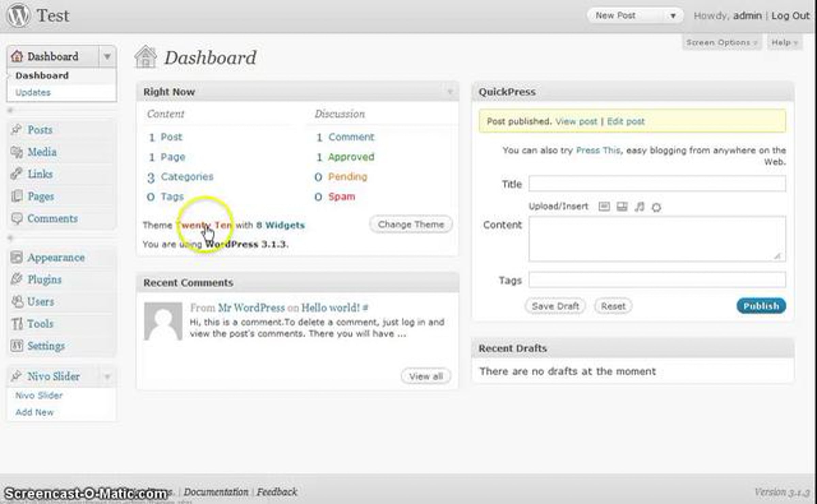Image resolution: width=817 pixels, height=504 pixels.
Task: Open the Documentation footer link
Action: pyautogui.click(x=216, y=492)
